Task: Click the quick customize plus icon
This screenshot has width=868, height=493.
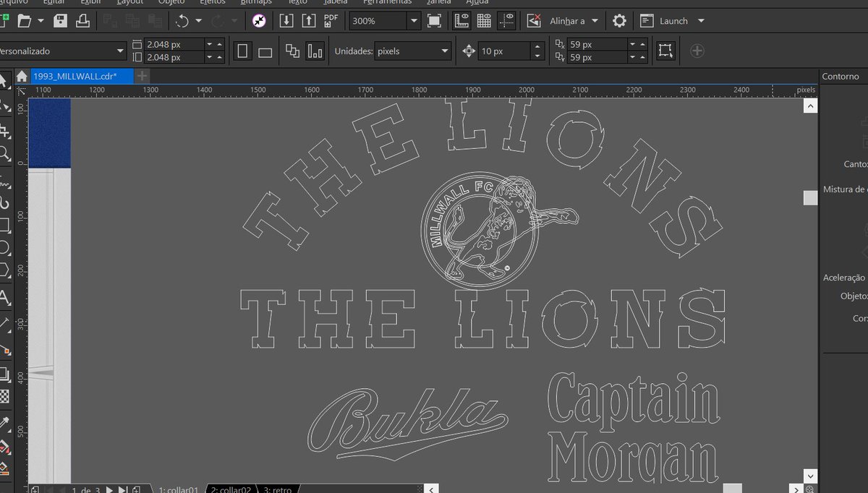Action: tap(697, 51)
